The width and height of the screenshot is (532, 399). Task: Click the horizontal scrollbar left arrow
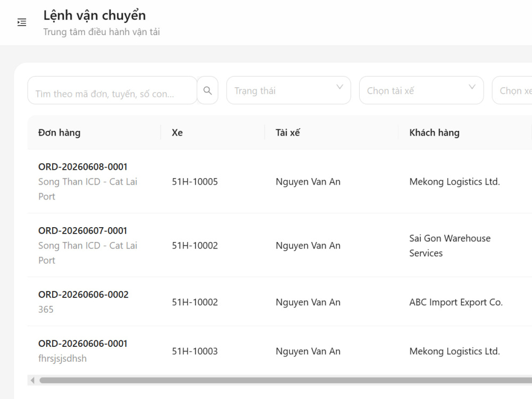click(x=32, y=380)
